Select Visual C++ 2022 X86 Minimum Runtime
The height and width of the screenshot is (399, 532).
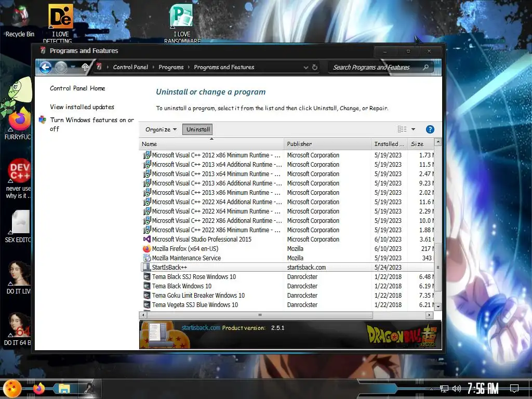point(216,230)
